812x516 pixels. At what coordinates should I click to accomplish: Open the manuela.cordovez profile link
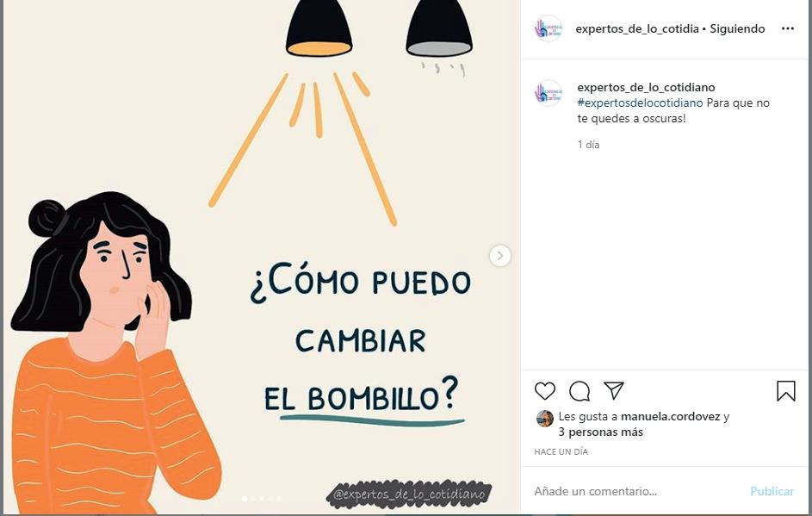tap(670, 417)
